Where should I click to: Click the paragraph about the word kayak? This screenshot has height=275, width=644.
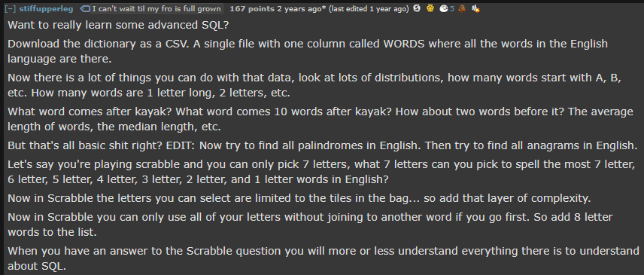[320, 119]
